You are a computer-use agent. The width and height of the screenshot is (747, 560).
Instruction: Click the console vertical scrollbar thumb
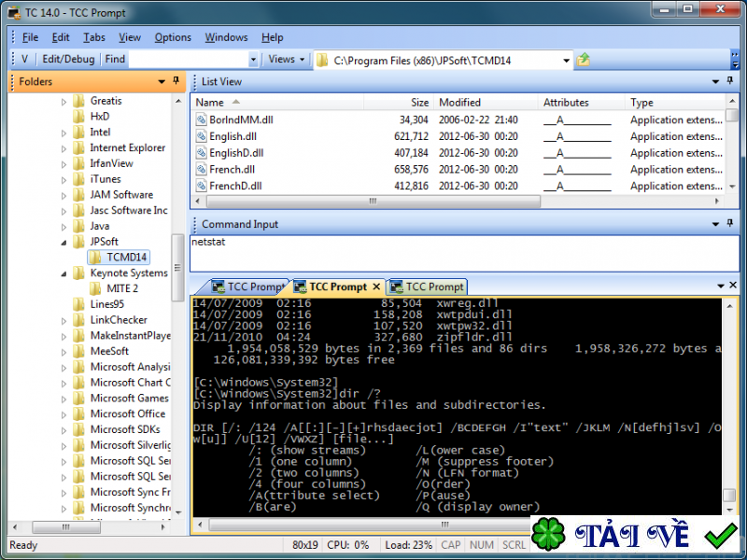tap(729, 495)
